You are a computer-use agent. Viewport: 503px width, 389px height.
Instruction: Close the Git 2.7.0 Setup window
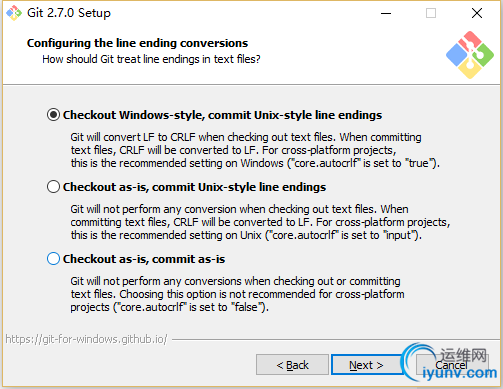(477, 13)
